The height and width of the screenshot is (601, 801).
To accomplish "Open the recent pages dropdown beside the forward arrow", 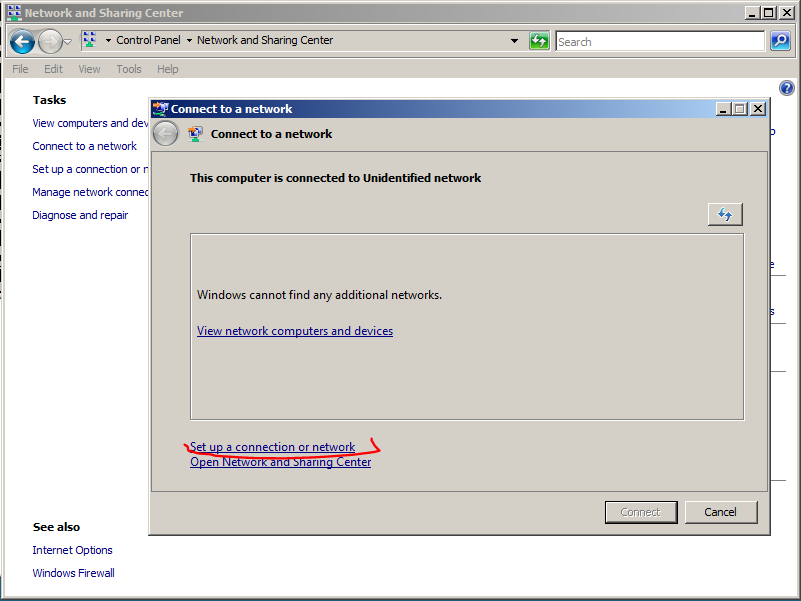I will coord(68,41).
